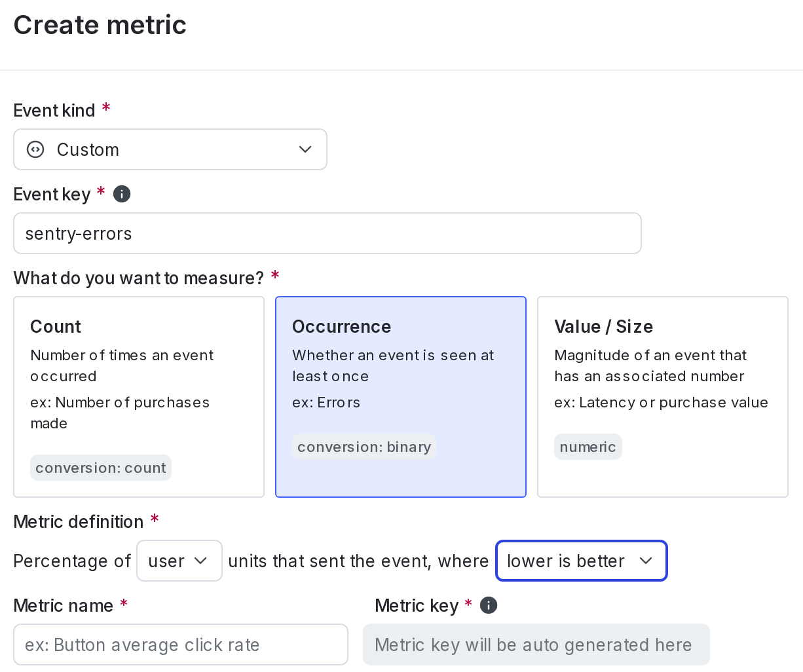The image size is (803, 672).
Task: Click the What do you want to measure label
Action: [x=139, y=278]
